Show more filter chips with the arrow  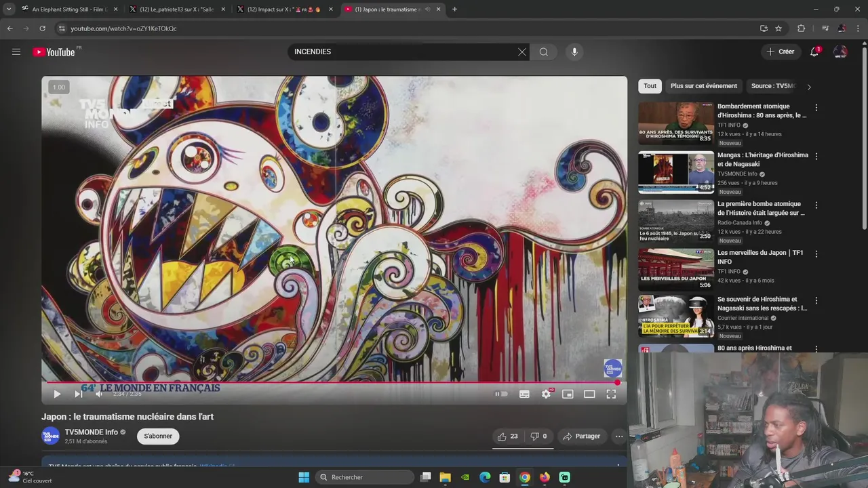[x=808, y=87]
